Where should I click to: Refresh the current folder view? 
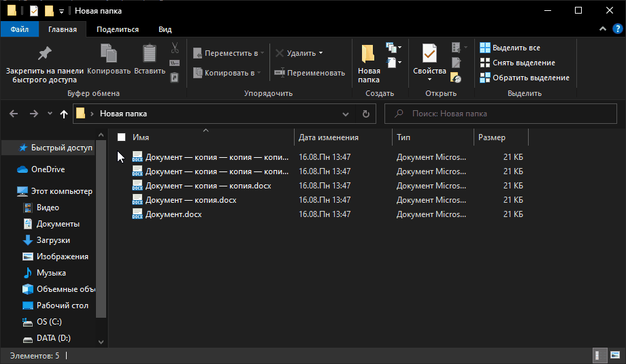tap(365, 114)
